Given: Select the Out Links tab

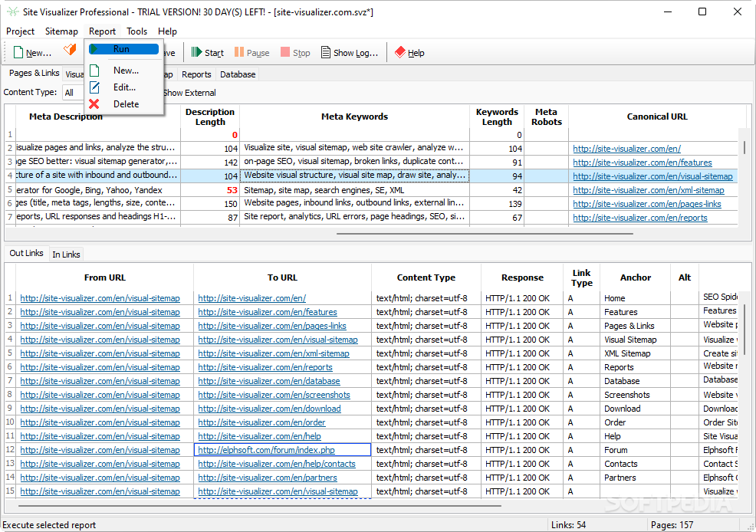Looking at the screenshot, I should tap(27, 254).
